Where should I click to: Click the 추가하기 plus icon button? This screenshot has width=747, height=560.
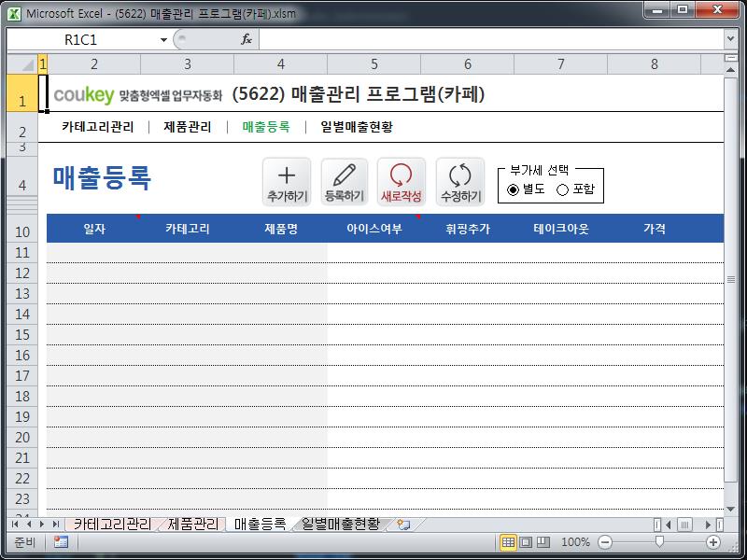287,182
